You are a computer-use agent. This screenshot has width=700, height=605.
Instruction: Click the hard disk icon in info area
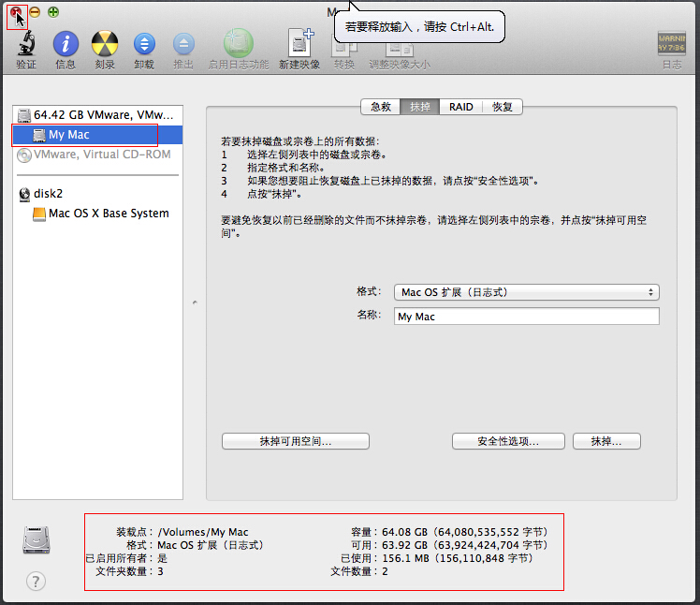(36, 539)
